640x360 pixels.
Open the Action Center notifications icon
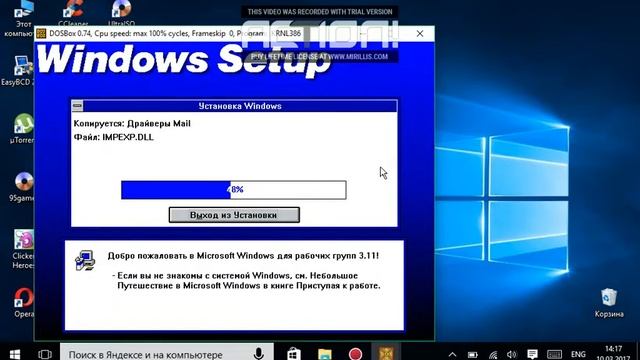pos(532,354)
